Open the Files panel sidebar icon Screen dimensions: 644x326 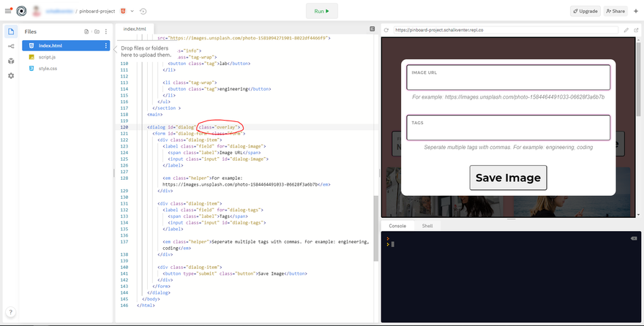click(11, 31)
